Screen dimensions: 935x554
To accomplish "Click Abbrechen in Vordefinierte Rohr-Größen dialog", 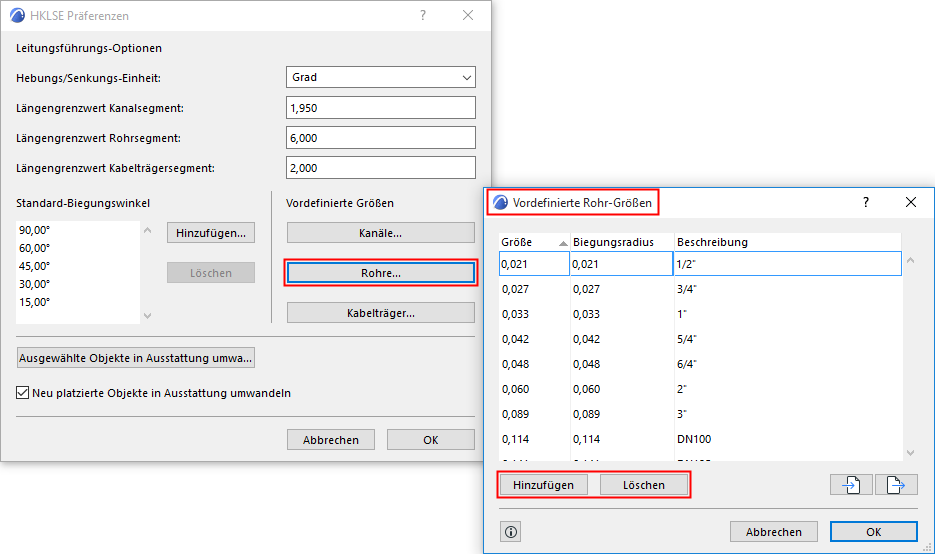I will [x=774, y=532].
